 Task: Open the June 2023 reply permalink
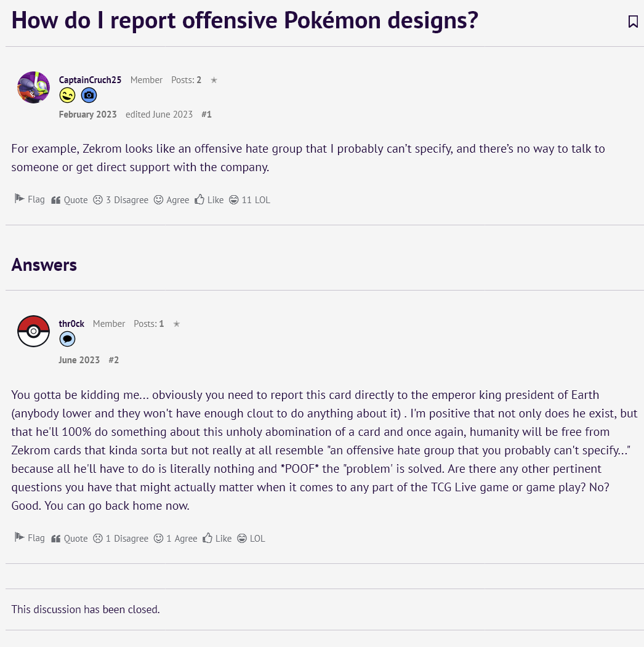(x=79, y=360)
